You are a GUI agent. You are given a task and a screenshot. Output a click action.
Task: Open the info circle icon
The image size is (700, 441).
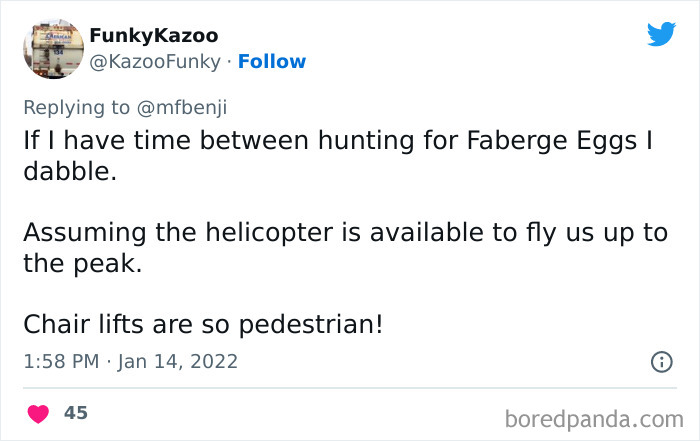point(661,363)
